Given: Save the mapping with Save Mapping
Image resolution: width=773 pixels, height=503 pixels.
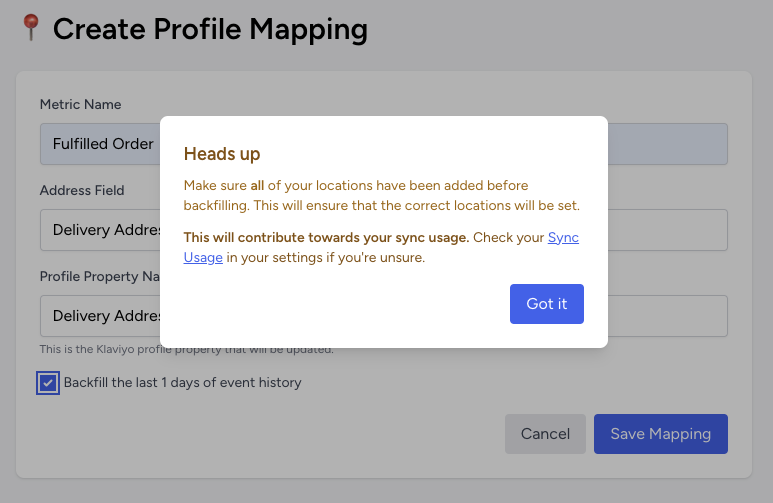Looking at the screenshot, I should pyautogui.click(x=661, y=434).
